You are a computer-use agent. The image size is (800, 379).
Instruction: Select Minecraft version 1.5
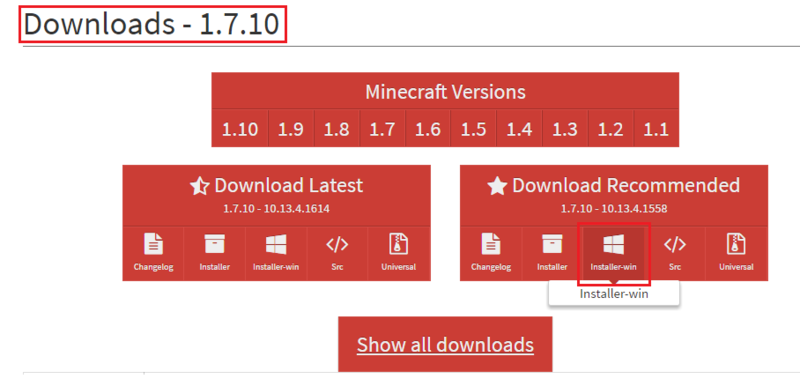[473, 129]
